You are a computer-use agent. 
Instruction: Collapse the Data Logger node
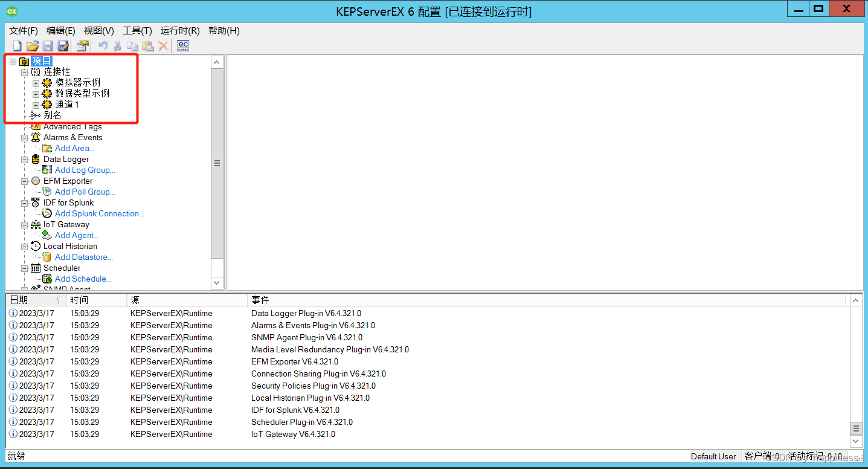pos(24,159)
